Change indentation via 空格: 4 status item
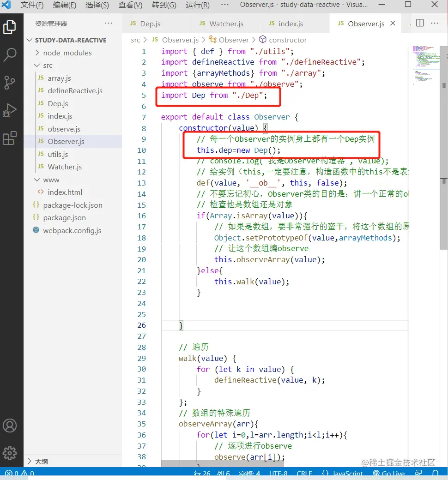Screen dimensions: 448x480 [249, 473]
